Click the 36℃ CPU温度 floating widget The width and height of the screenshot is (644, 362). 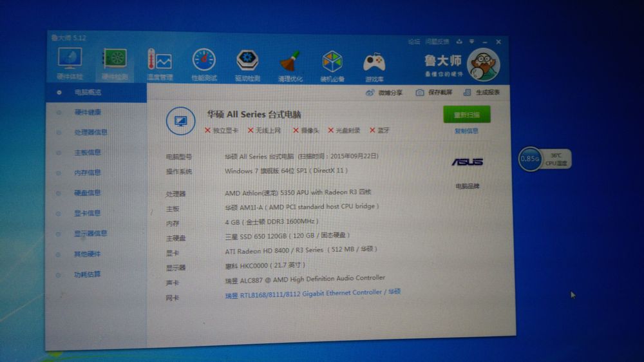point(556,160)
